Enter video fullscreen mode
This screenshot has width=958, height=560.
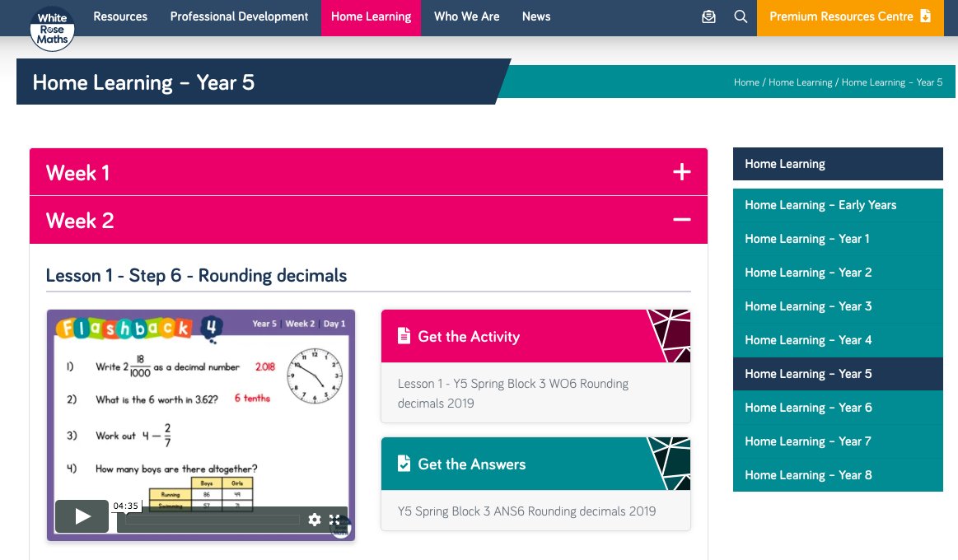tap(334, 520)
